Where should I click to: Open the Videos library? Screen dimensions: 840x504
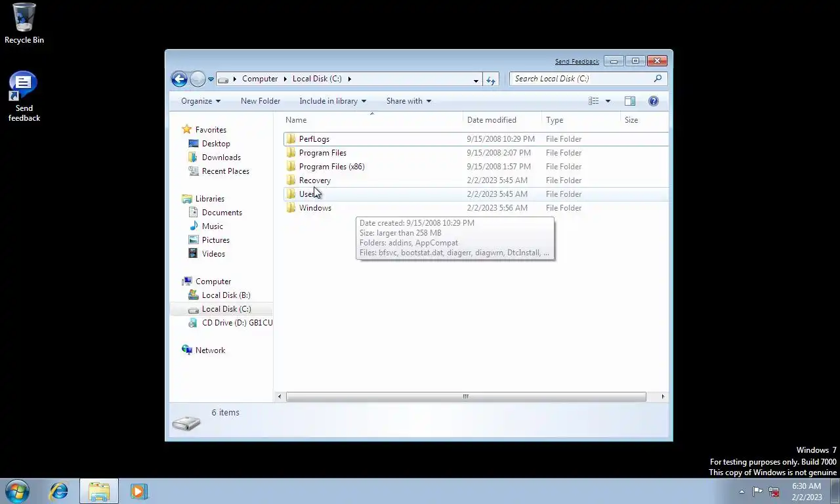pos(213,254)
